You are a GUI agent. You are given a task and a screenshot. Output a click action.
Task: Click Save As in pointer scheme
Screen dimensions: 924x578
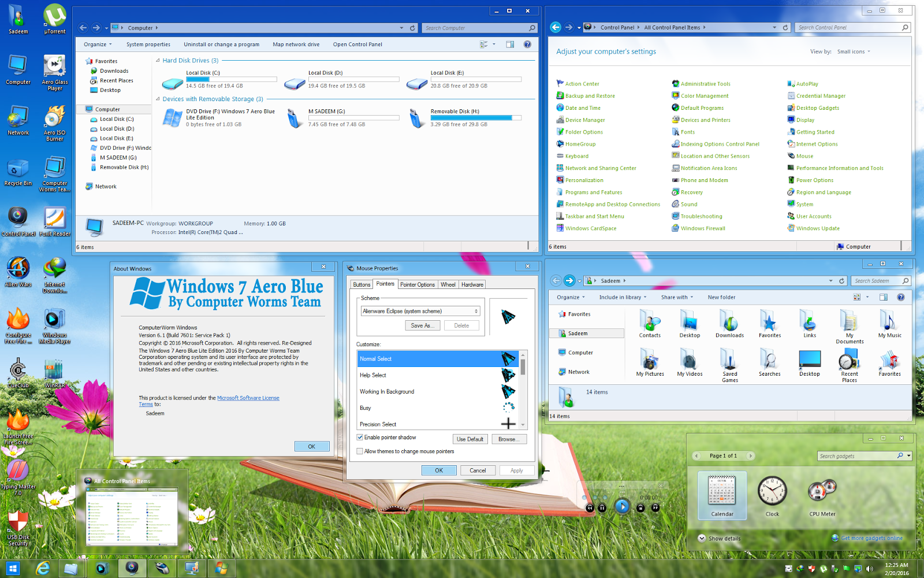tap(422, 325)
